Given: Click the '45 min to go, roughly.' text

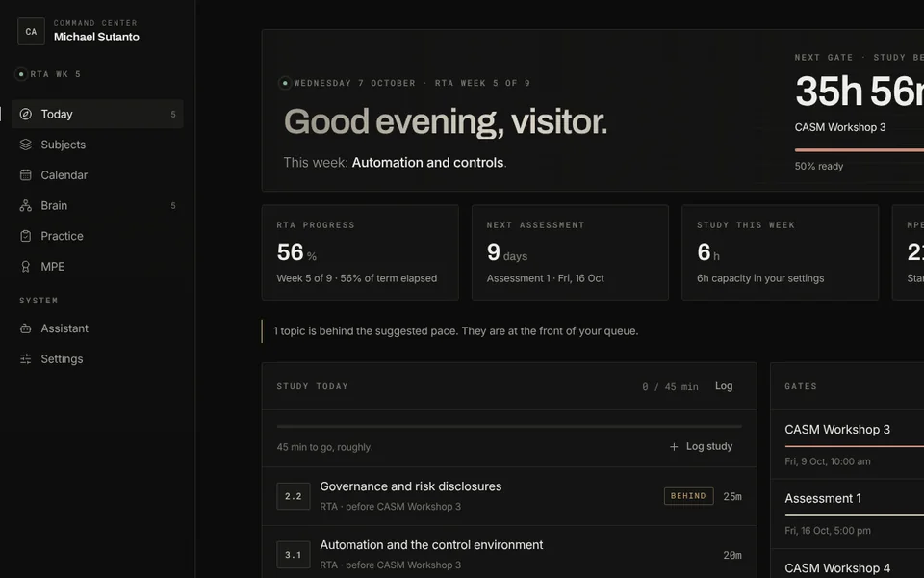Looking at the screenshot, I should point(324,447).
